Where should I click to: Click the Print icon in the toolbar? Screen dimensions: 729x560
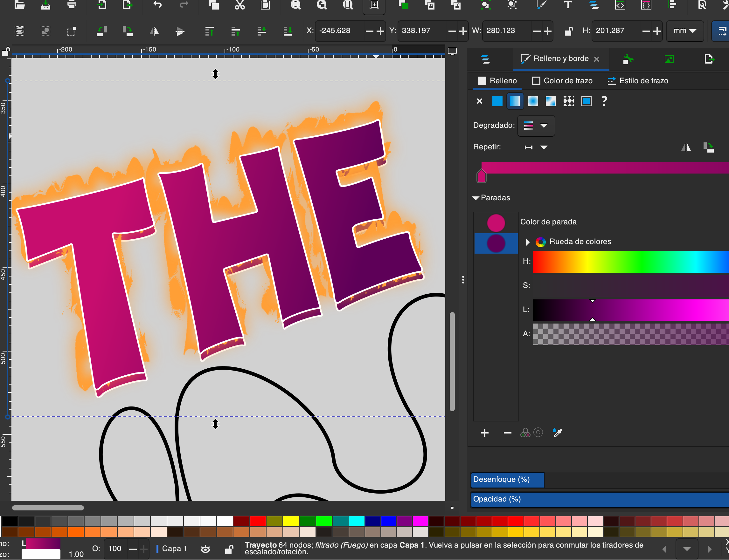[72, 5]
